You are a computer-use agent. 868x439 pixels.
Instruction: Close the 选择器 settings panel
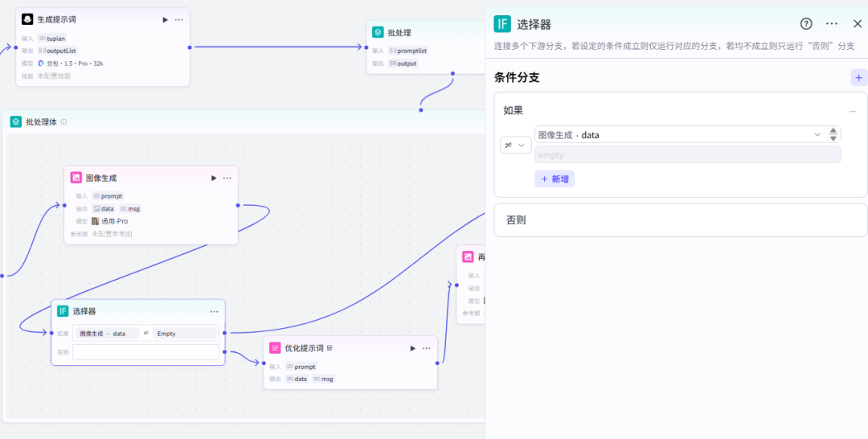pyautogui.click(x=858, y=24)
